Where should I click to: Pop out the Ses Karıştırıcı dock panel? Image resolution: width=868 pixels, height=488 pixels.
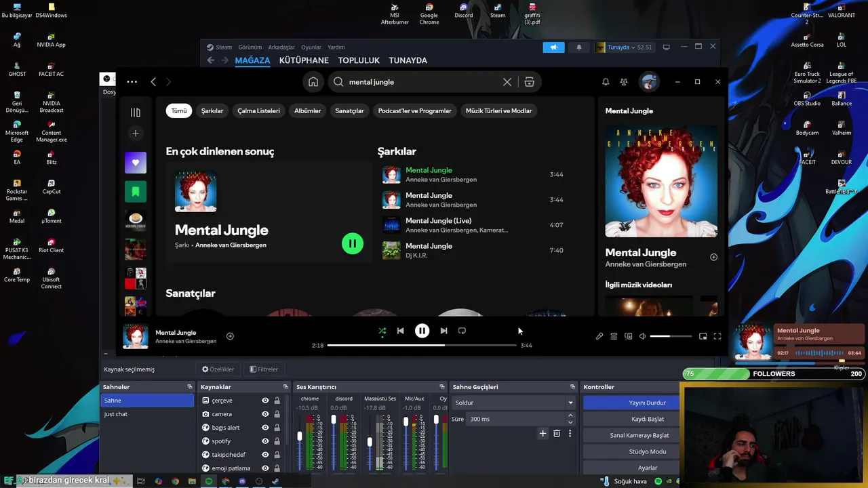pos(442,387)
